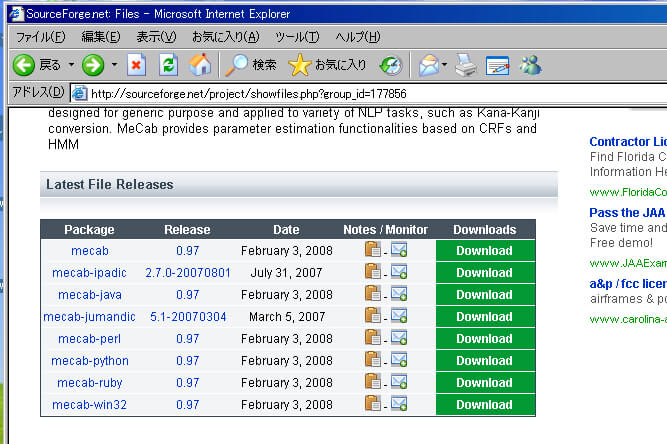
Task: Open the ツール(T) menu
Action: [x=297, y=37]
